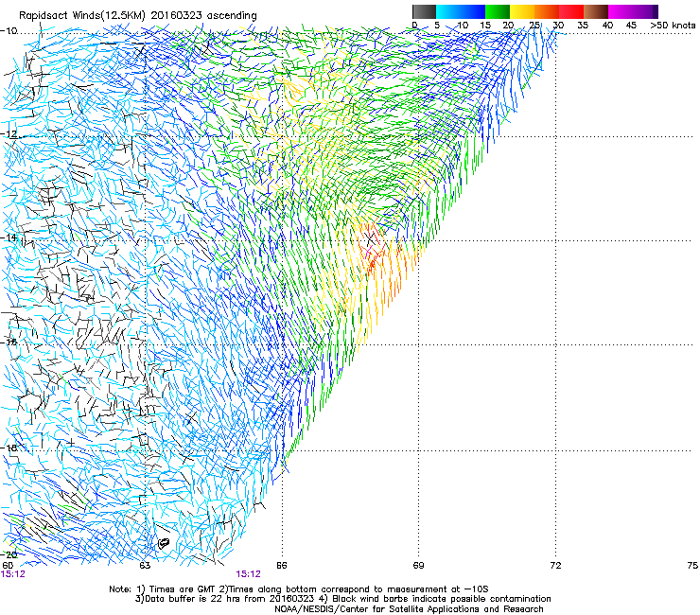Click the "-16" latitude axis label
The image size is (700, 615).
coord(9,343)
